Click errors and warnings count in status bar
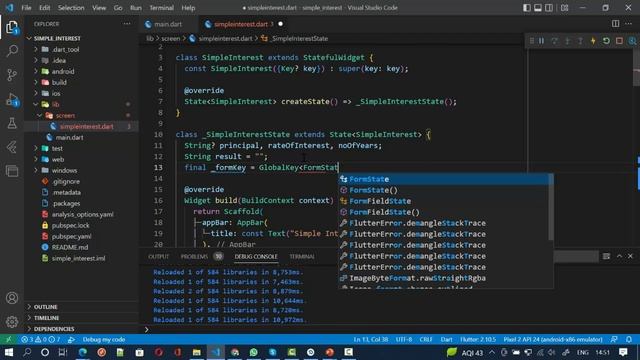Image resolution: width=640 pixels, height=360 pixels. [40, 340]
